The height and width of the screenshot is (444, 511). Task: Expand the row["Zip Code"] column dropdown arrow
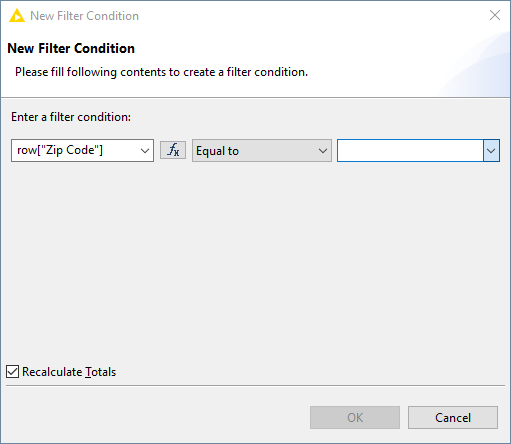pyautogui.click(x=145, y=151)
